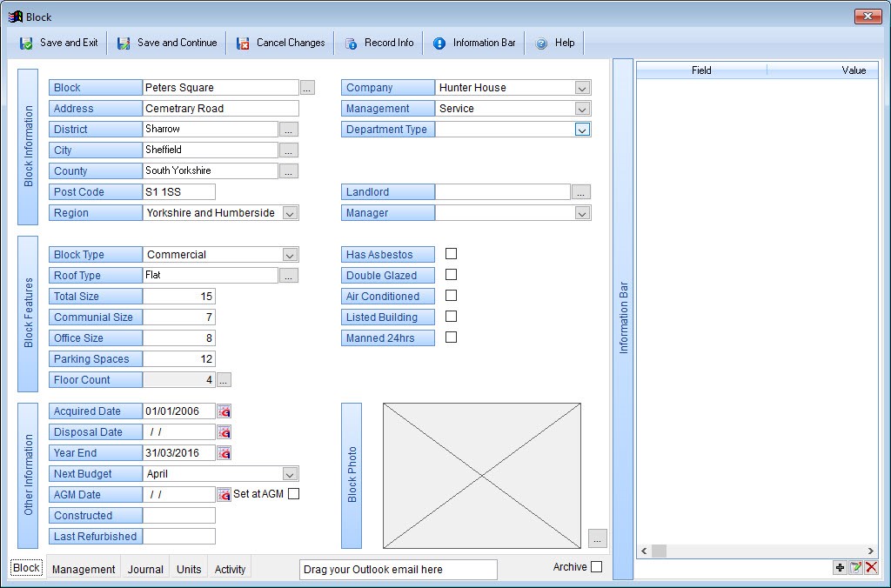This screenshot has height=588, width=891.
Task: Tick the Air Conditioned checkbox
Action: [x=451, y=296]
